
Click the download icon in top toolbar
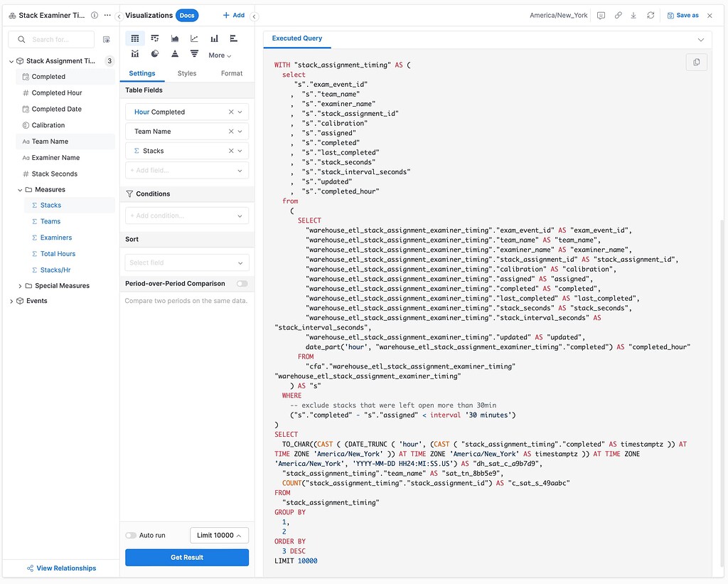click(633, 15)
